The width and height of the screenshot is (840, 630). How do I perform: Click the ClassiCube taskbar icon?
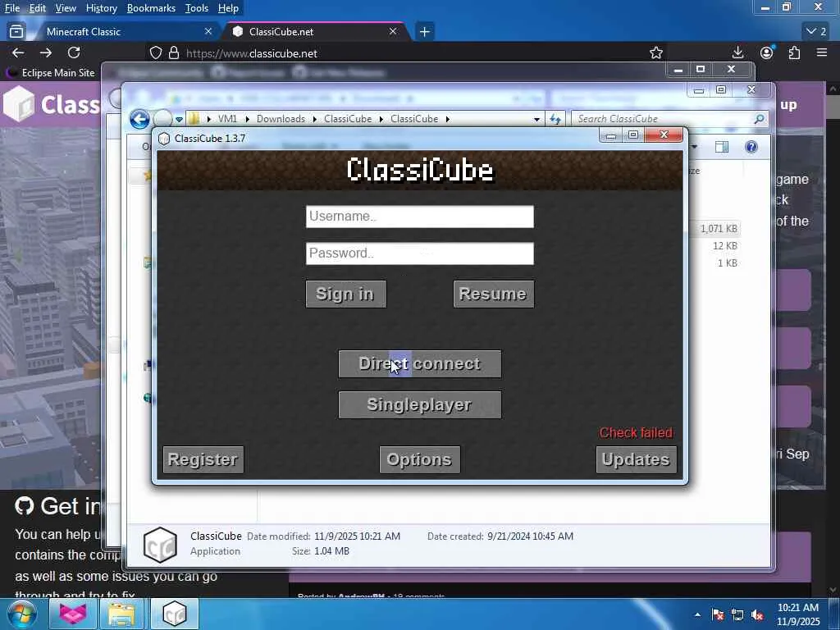click(174, 614)
